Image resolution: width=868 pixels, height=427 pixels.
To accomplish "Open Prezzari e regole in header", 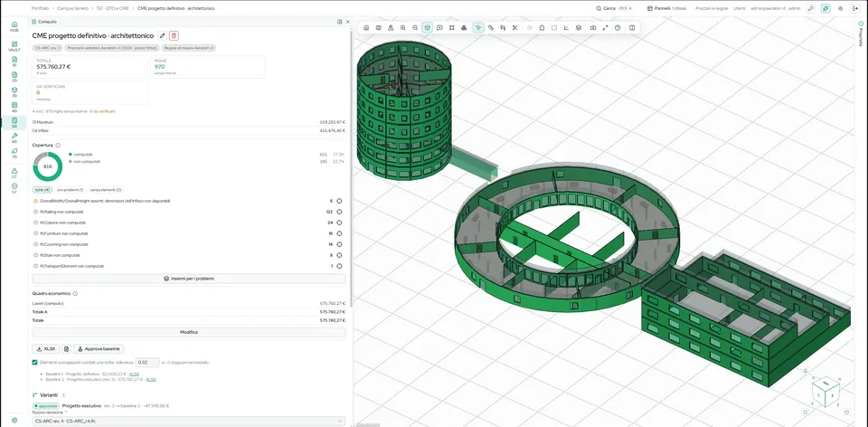I will click(x=712, y=8).
